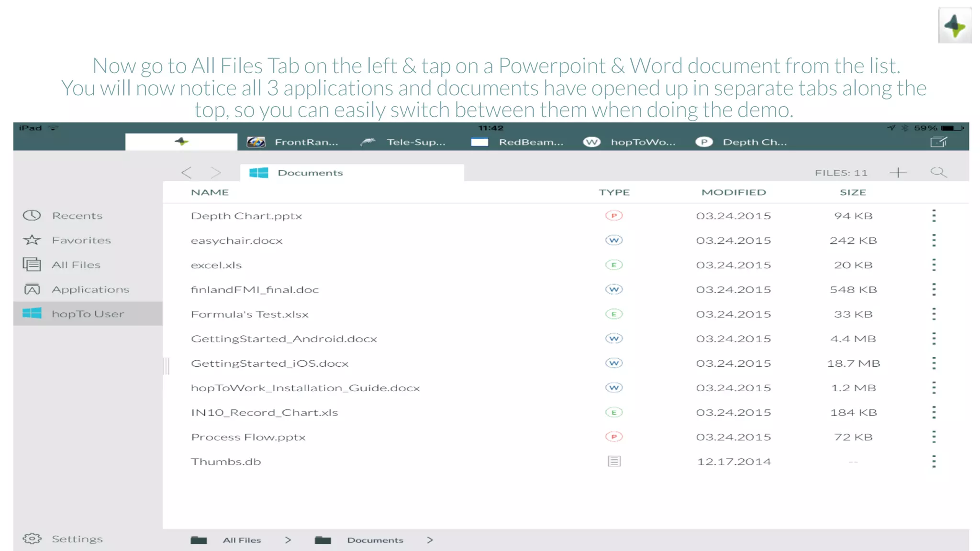Open Applications in the sidebar

88,289
